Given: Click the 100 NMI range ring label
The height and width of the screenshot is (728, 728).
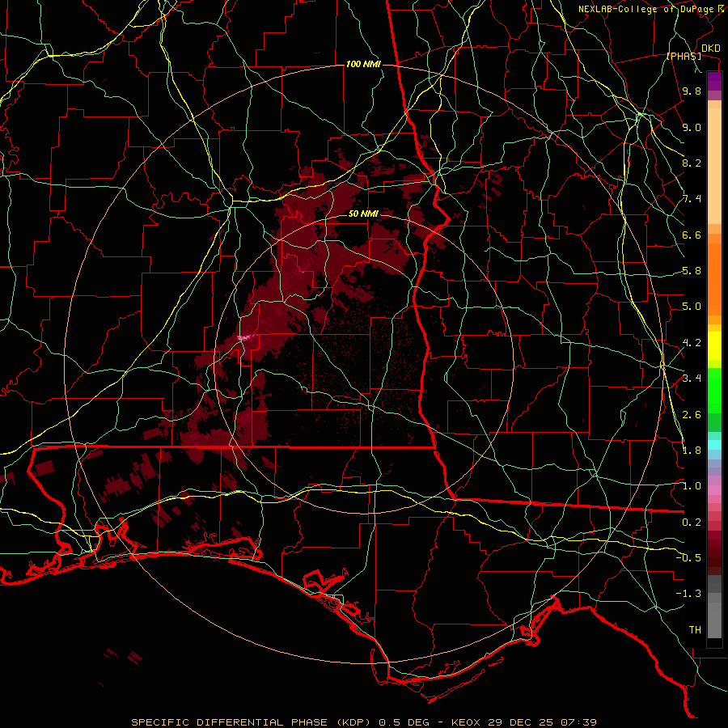Looking at the screenshot, I should pos(363,64).
